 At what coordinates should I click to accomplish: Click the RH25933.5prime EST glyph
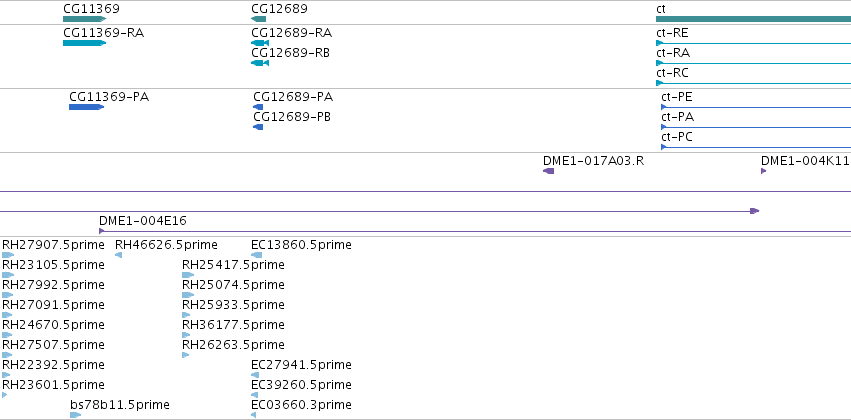[x=187, y=315]
